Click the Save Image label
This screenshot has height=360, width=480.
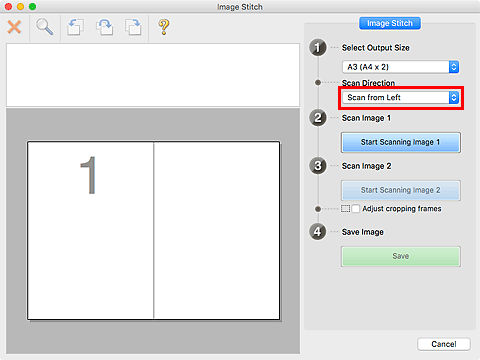(363, 232)
